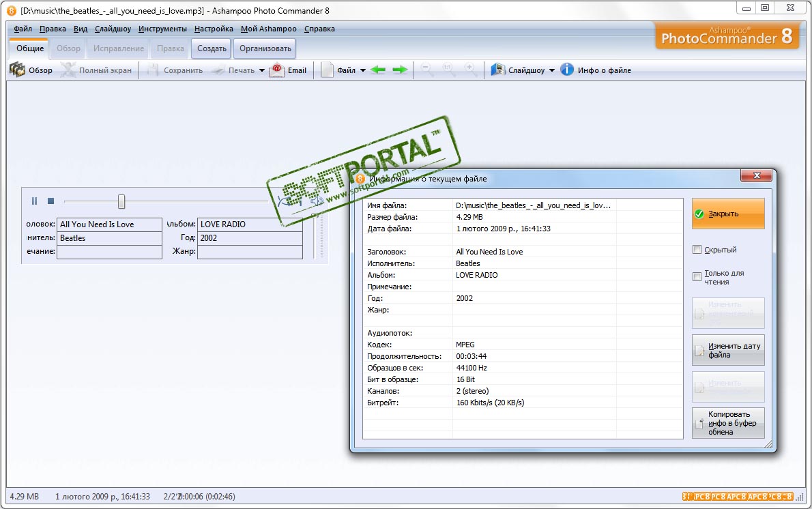
Task: Go to next file with right green arrow
Action: (x=401, y=70)
